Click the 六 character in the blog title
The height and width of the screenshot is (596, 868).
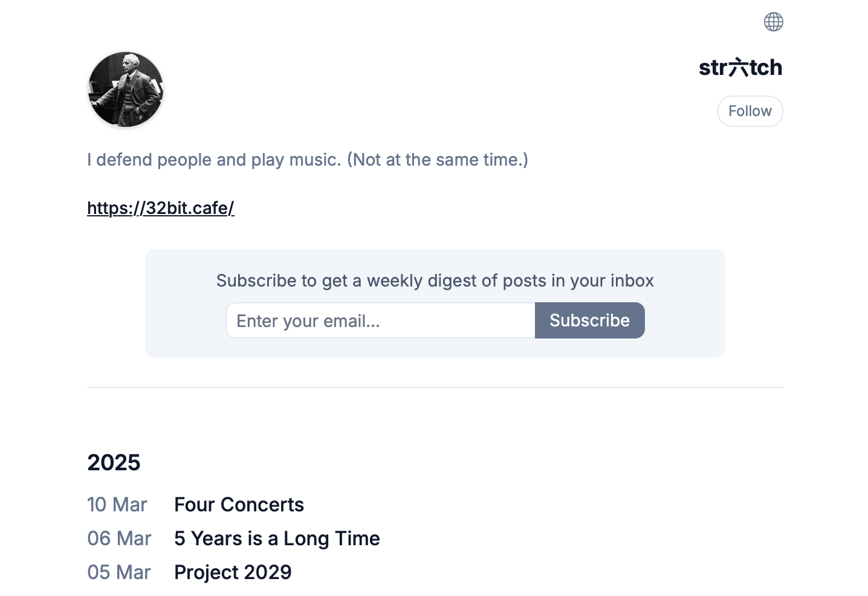tap(738, 67)
